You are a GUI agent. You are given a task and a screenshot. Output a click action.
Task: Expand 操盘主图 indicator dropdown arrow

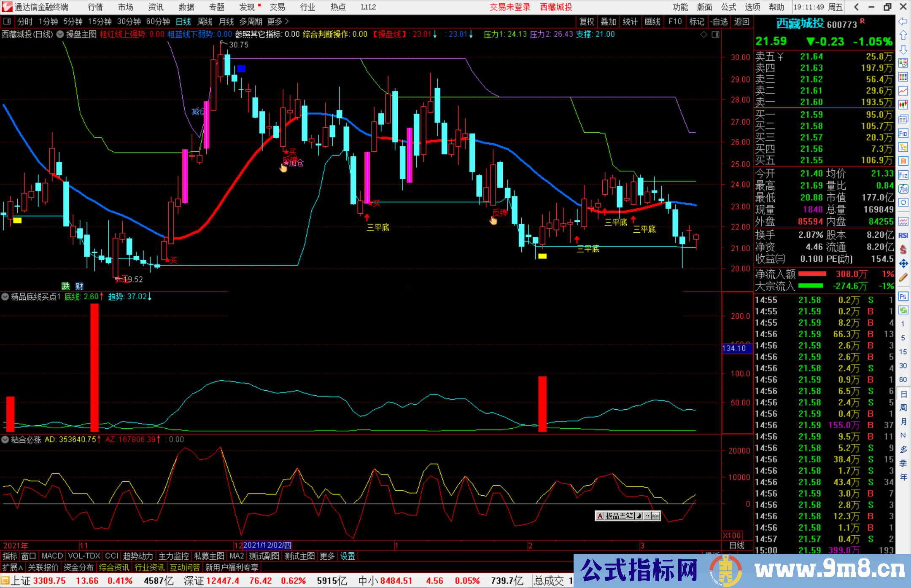point(60,35)
